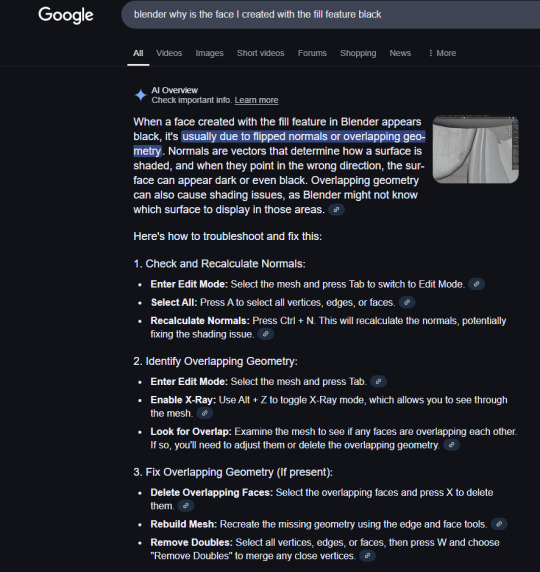Viewport: 540px width, 572px height.
Task: Open the Forums tab
Action: pyautogui.click(x=312, y=53)
